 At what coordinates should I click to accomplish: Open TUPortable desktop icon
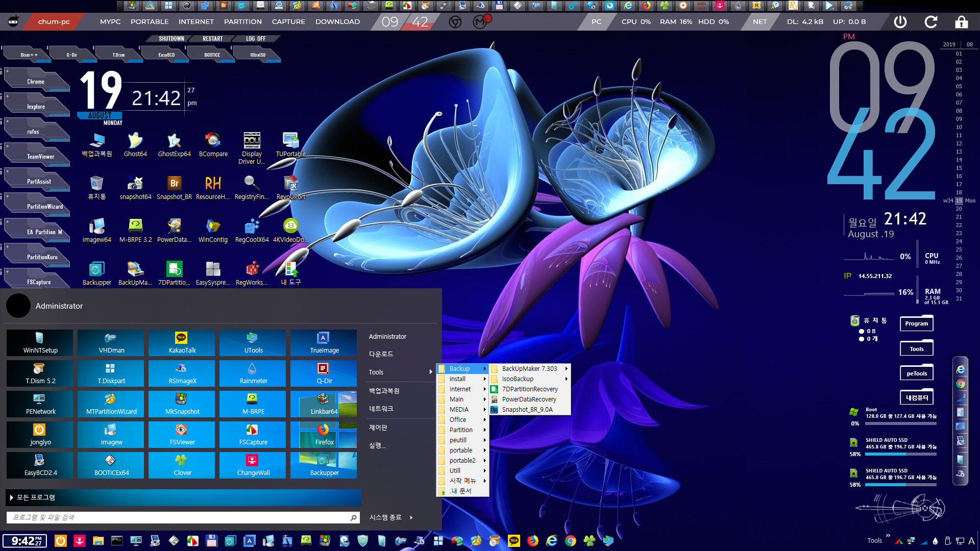[291, 144]
